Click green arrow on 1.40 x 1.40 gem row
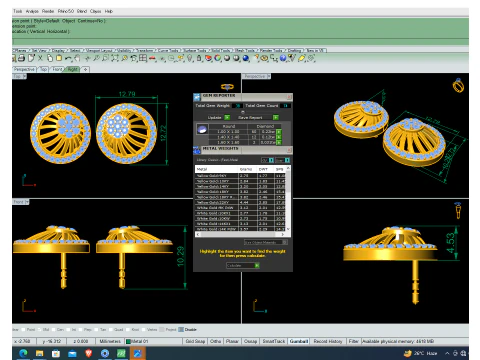 point(279,137)
